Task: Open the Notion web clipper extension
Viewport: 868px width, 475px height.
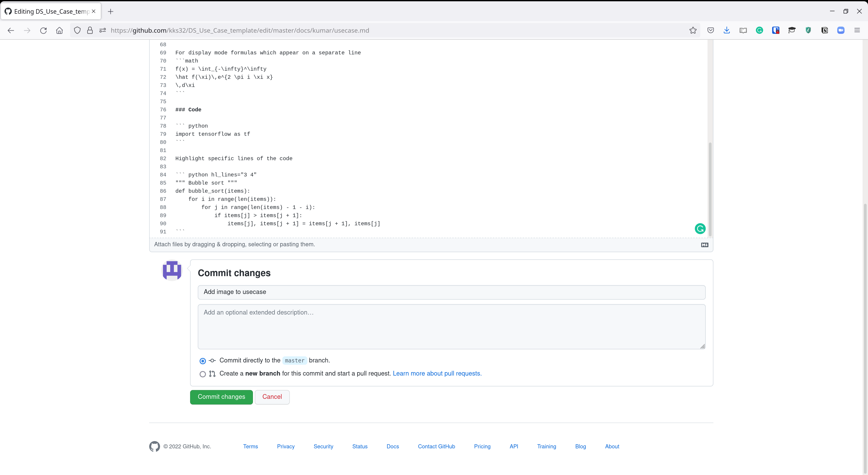Action: tap(824, 30)
